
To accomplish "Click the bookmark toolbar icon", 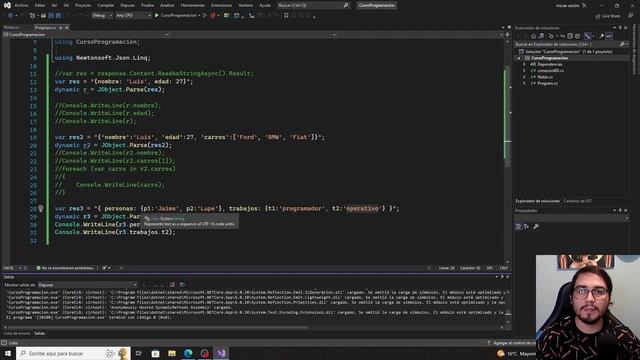I will tap(286, 16).
